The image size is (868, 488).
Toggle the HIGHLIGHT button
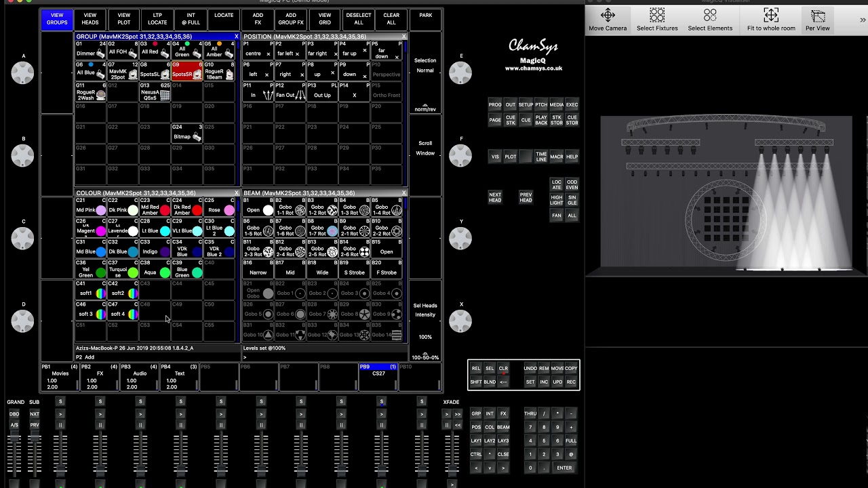[x=557, y=200]
